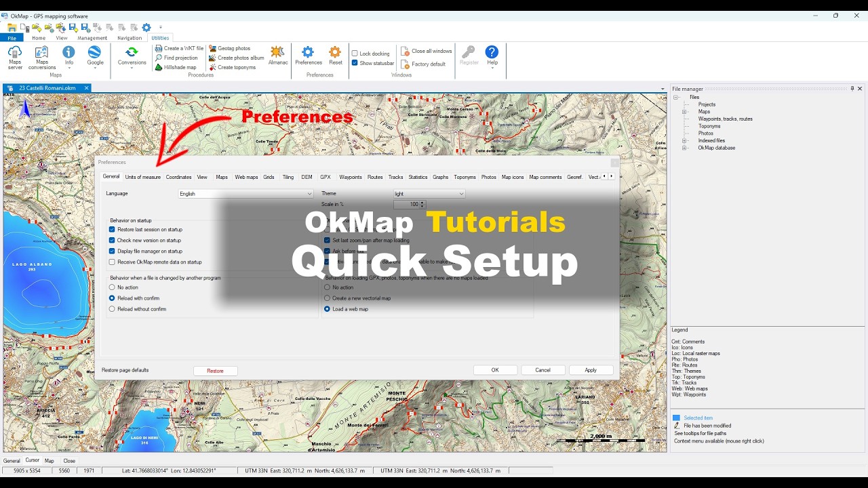Uncheck Show statusbar
The height and width of the screenshot is (488, 868).
click(x=355, y=63)
